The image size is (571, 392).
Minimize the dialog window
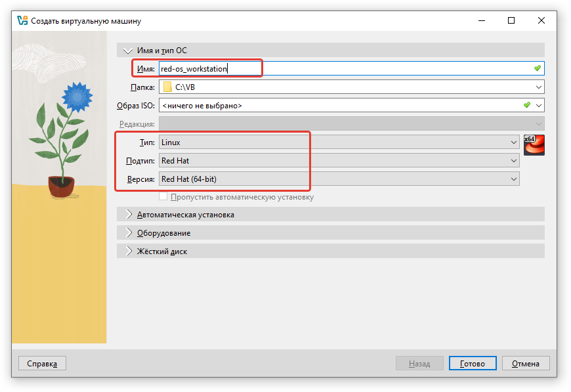[482, 20]
